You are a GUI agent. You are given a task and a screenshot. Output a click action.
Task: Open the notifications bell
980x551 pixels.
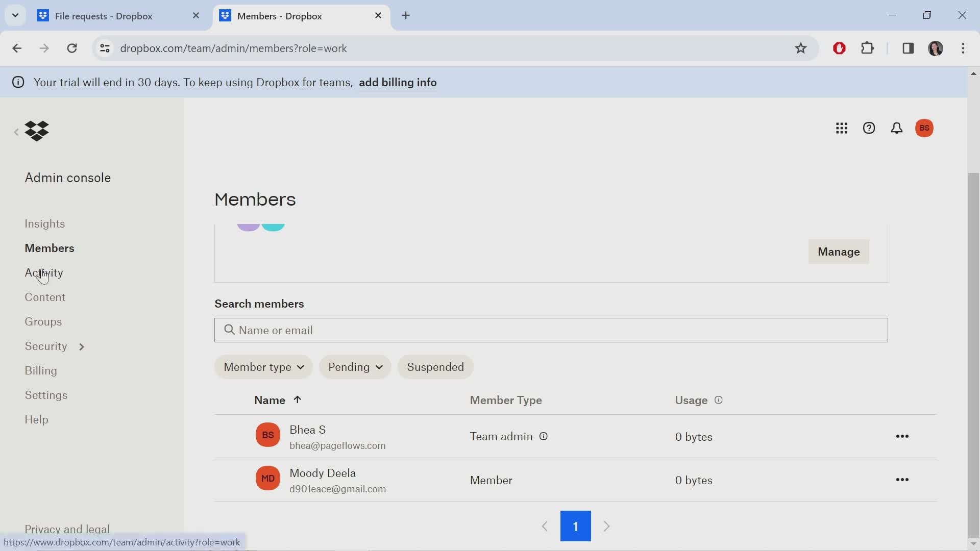pos(897,128)
